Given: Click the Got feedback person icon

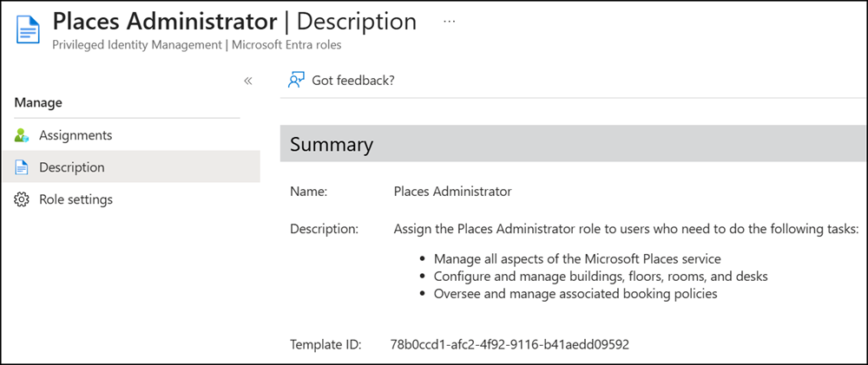Looking at the screenshot, I should (297, 80).
